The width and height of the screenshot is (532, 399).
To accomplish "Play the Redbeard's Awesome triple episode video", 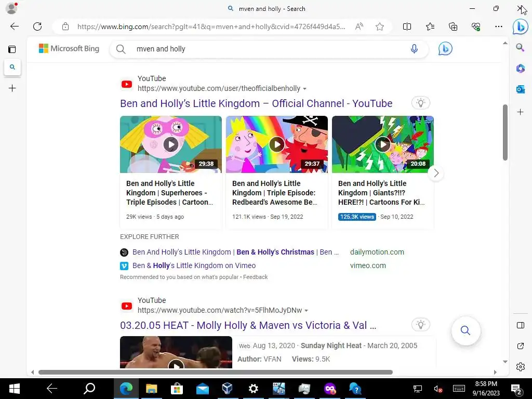I will point(277,144).
